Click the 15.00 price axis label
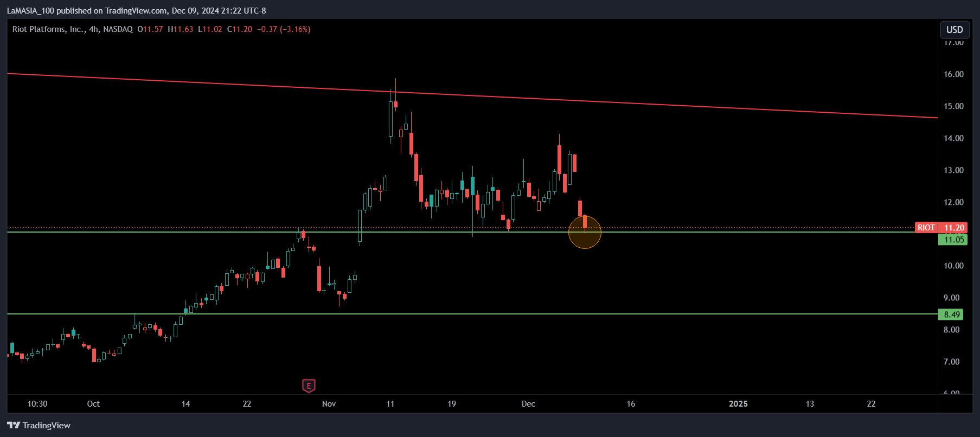Image resolution: width=980 pixels, height=437 pixels. click(x=953, y=106)
